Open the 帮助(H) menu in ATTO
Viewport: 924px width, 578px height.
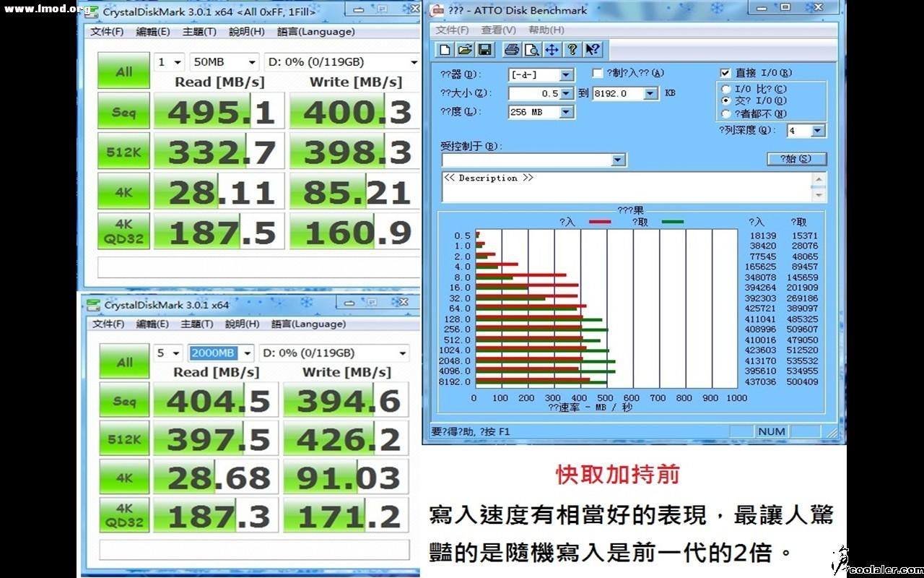[x=546, y=30]
